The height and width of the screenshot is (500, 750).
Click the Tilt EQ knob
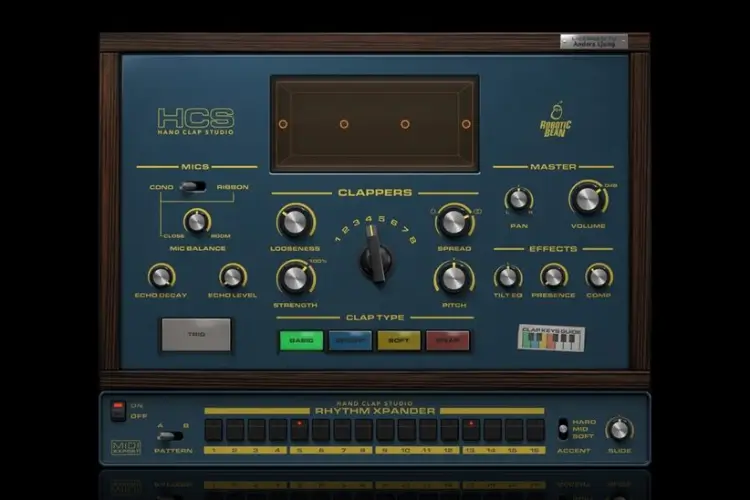coord(507,277)
